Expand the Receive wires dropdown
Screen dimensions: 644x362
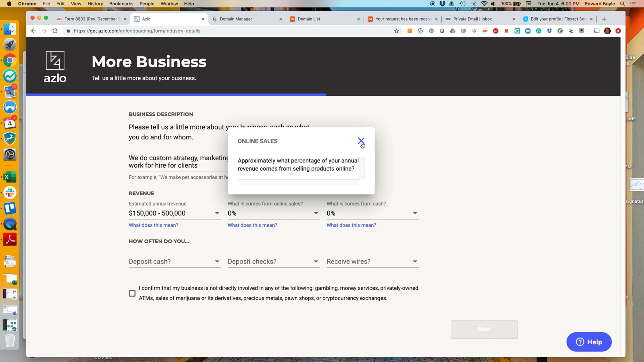point(372,261)
